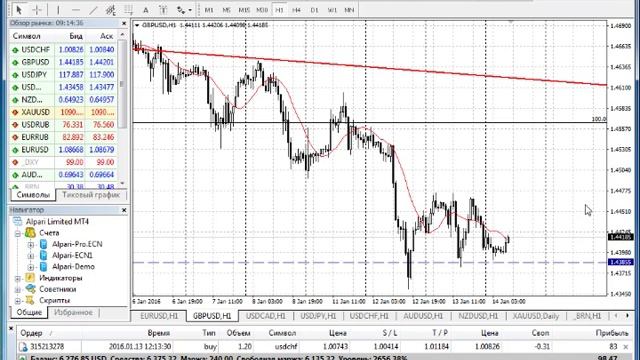Select the cursor arrow tool
This screenshot has height=360, width=640.
point(19,9)
